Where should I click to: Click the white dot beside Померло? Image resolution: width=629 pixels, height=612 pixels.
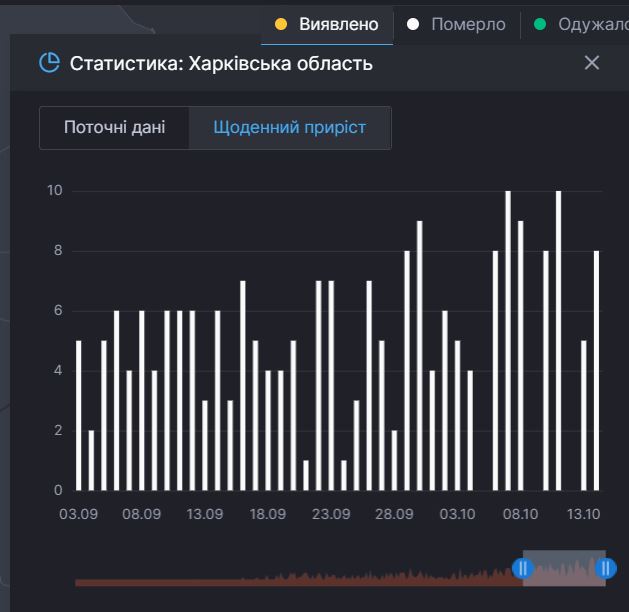[x=413, y=24]
